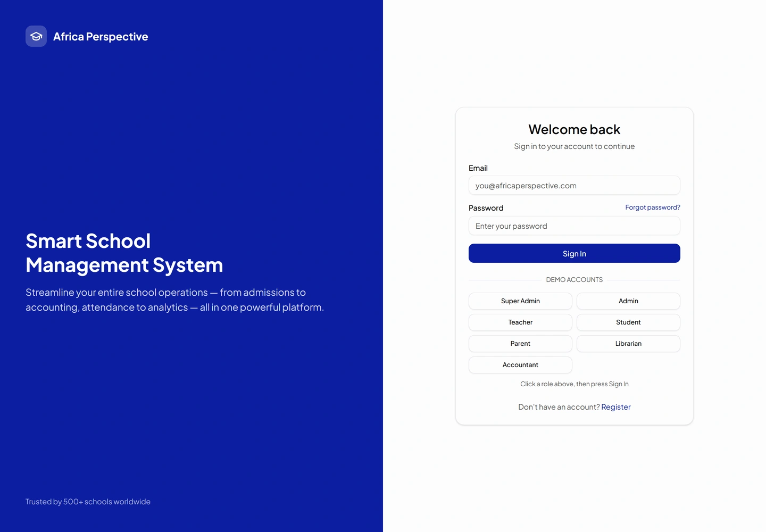Click the Africa Perspective brand name

point(101,37)
